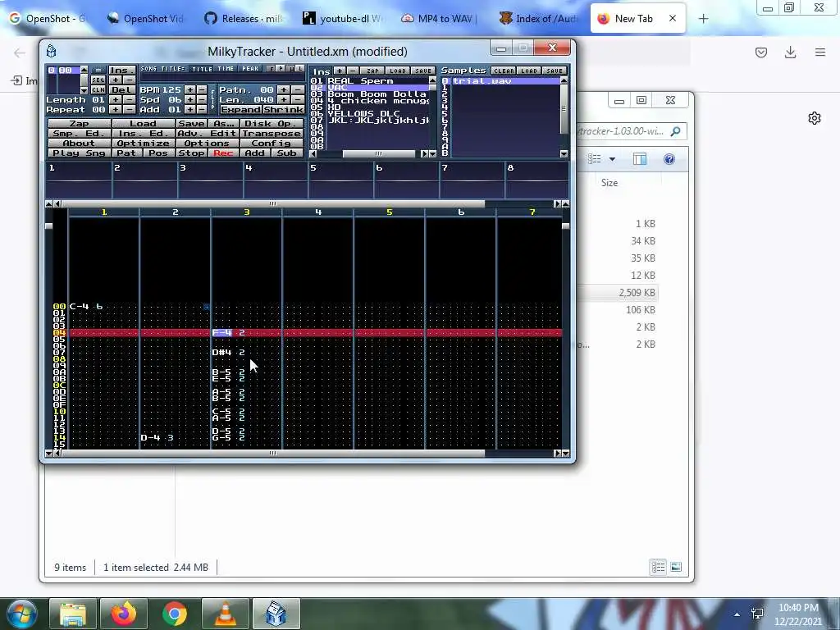Select instrument 01 REAL Sperm
840x630 pixels.
coord(370,81)
